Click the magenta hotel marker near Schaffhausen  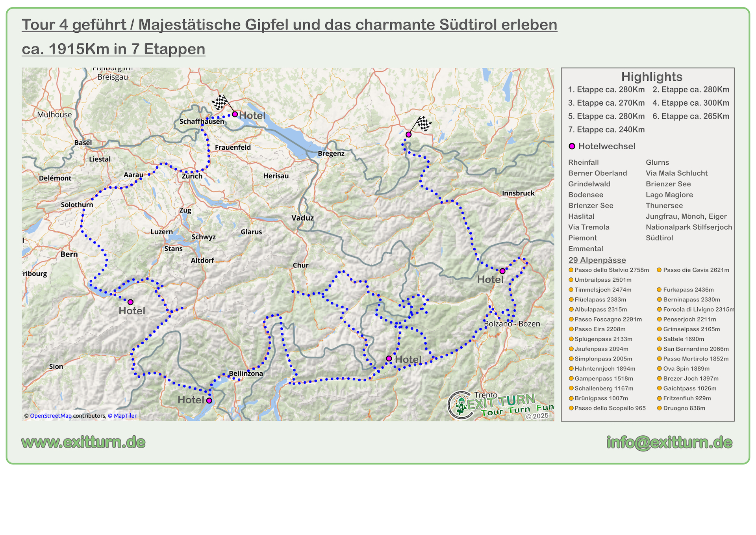pos(235,114)
